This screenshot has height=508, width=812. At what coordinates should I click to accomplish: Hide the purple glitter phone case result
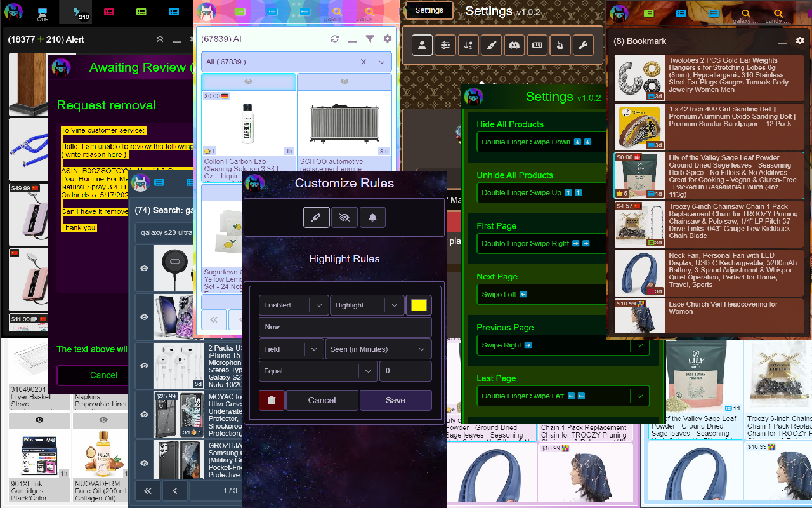pyautogui.click(x=145, y=317)
